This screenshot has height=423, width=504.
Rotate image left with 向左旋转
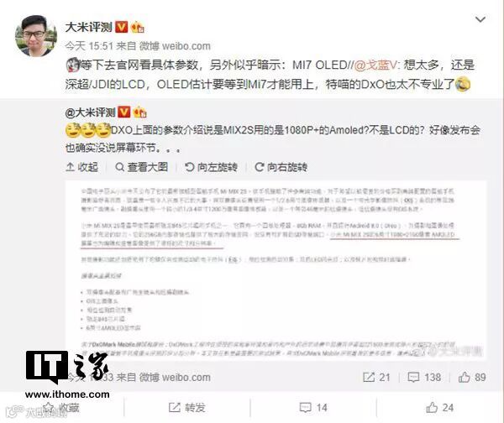point(211,167)
